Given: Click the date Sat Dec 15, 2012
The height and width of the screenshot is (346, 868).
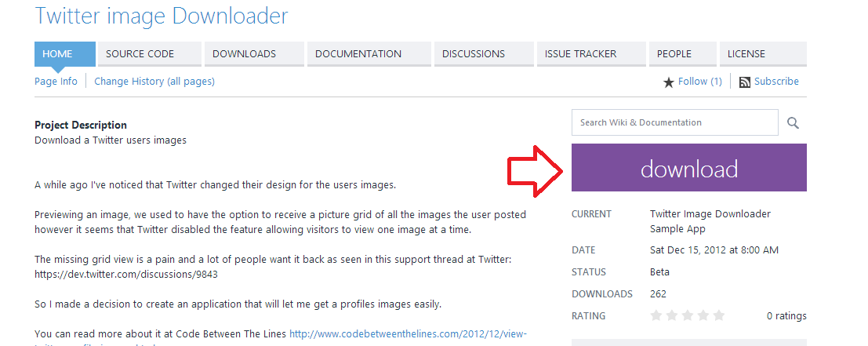Looking at the screenshot, I should pos(714,250).
